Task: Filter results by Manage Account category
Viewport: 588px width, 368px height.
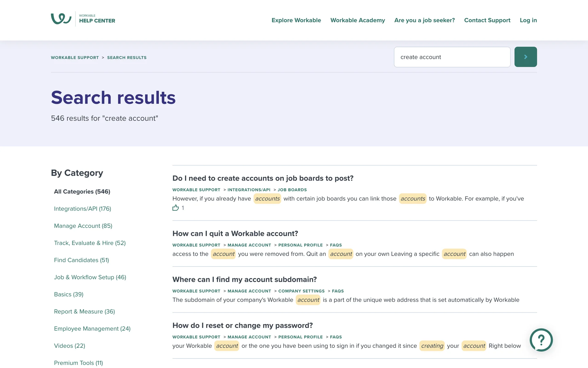Action: (x=83, y=226)
